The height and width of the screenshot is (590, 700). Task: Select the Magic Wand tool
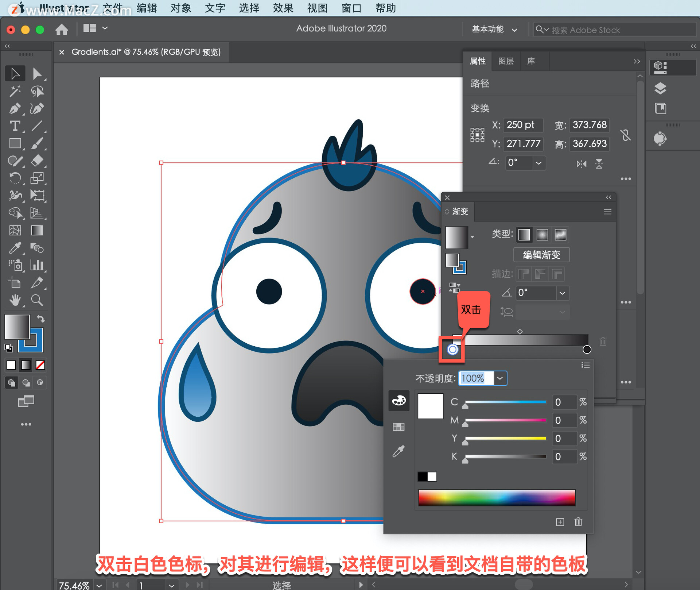pyautogui.click(x=15, y=91)
